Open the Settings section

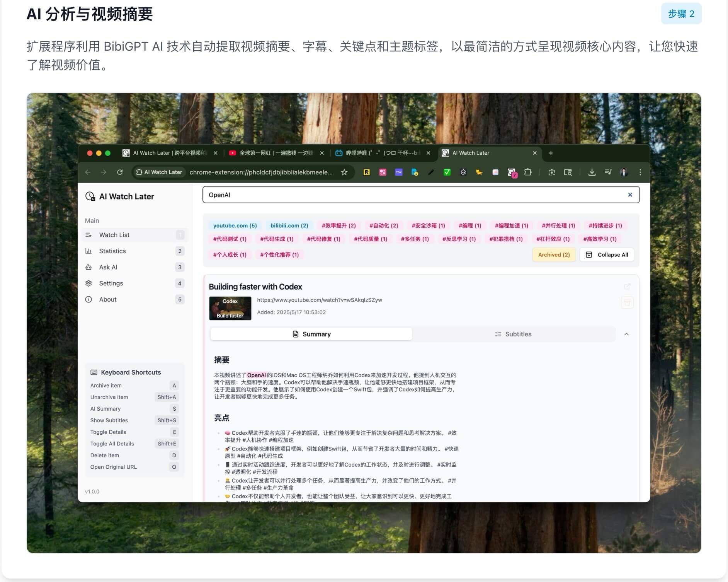111,283
